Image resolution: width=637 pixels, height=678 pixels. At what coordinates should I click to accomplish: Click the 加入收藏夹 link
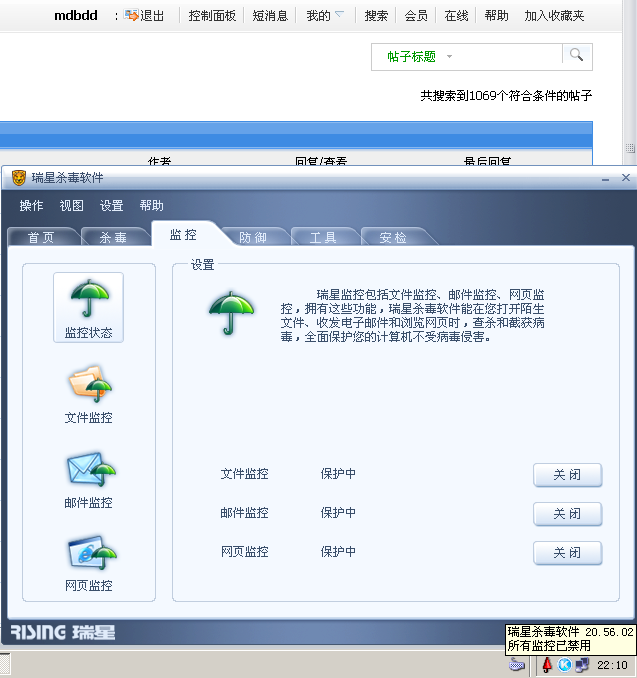pyautogui.click(x=554, y=16)
